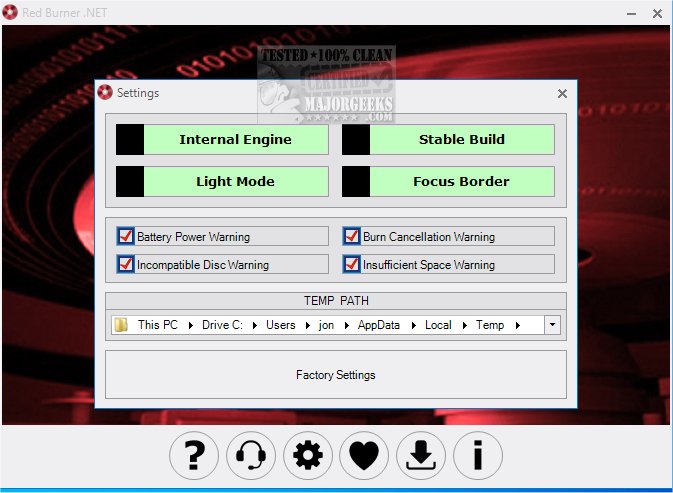Screen dimensions: 673x493
Task: Click the settings gear icon
Action: (x=308, y=455)
